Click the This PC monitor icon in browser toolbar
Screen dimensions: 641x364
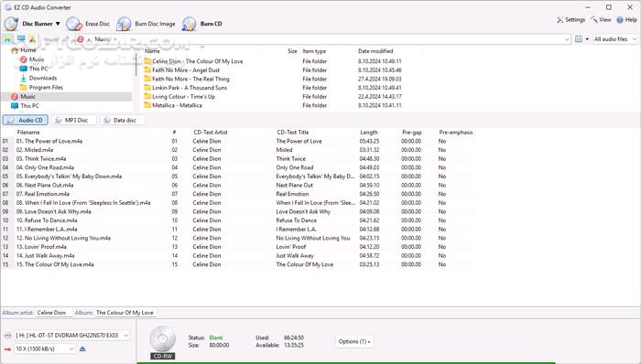[20, 39]
